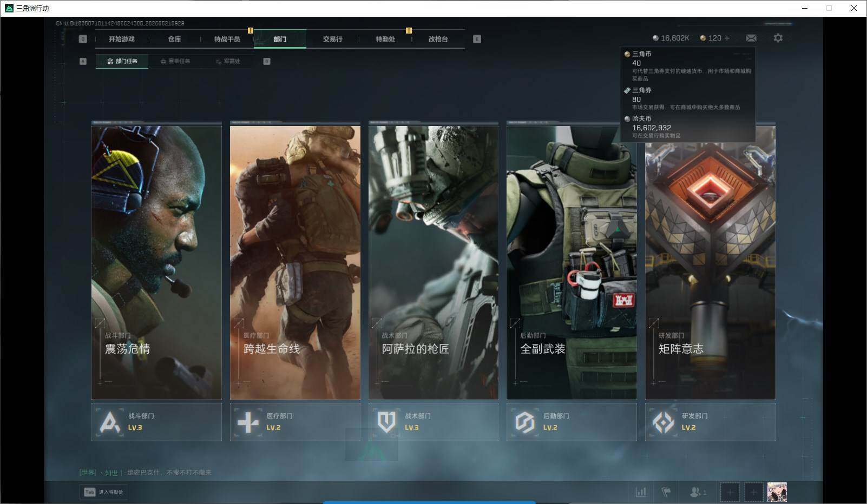The width and height of the screenshot is (867, 504).
Task: Click the alert badge above 特战干员 tab
Action: coord(251,30)
